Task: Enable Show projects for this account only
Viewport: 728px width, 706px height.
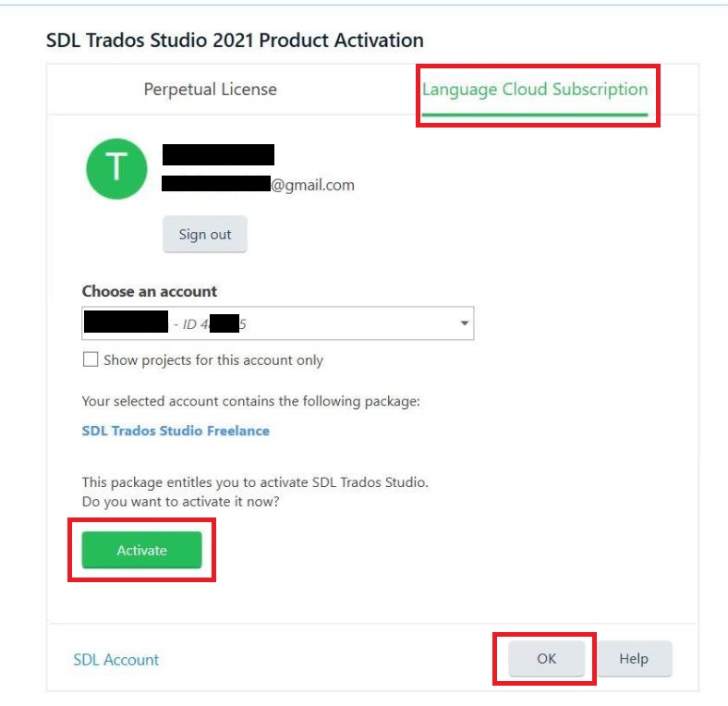Action: [91, 359]
